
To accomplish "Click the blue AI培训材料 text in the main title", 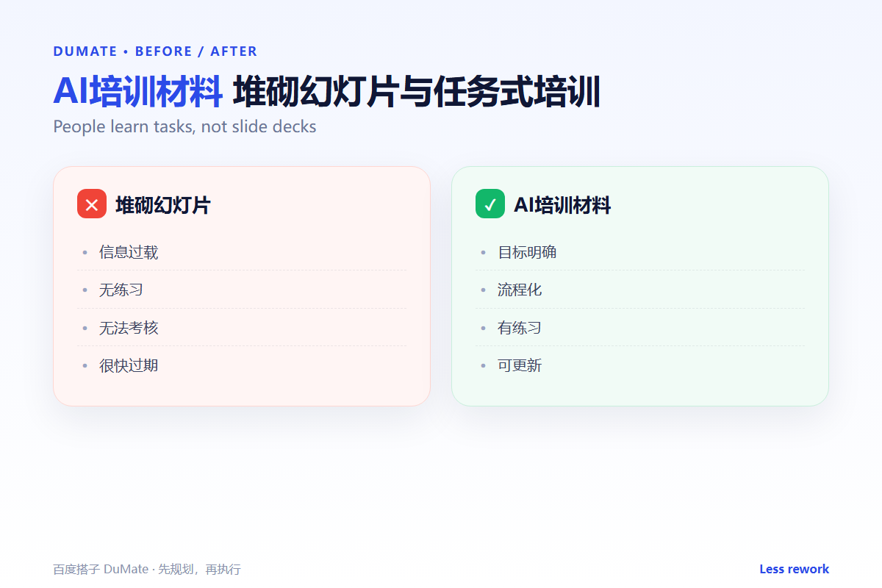I will coord(137,92).
